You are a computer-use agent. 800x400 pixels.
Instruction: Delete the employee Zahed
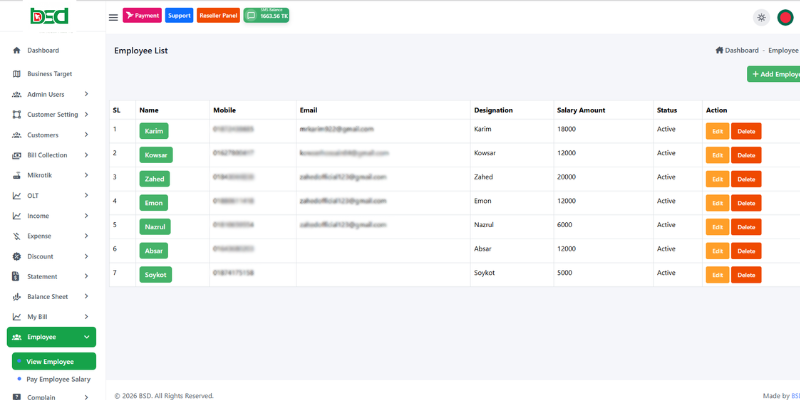point(746,179)
